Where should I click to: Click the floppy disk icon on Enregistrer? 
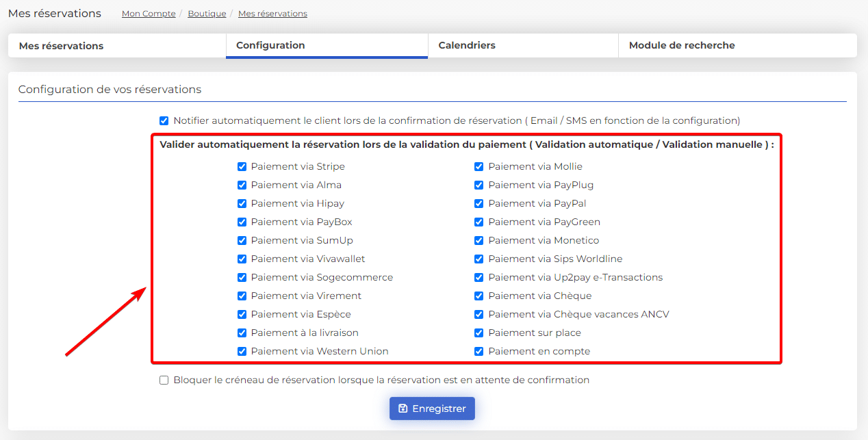(x=403, y=409)
